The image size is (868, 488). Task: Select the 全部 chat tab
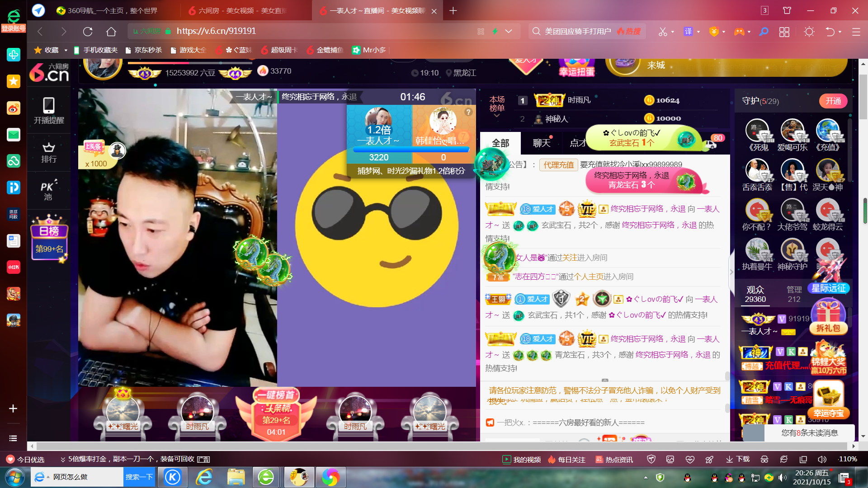pos(500,143)
